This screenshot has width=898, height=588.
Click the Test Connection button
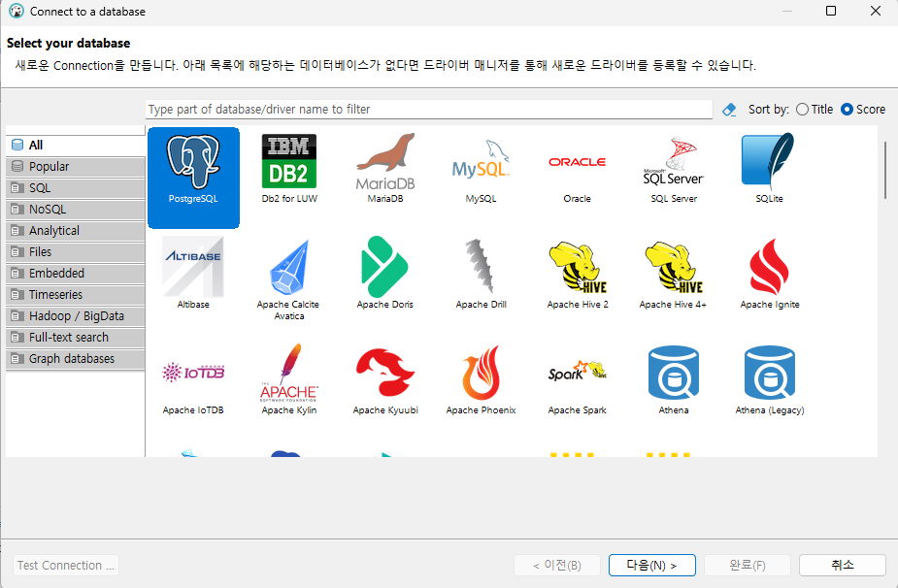point(66,565)
